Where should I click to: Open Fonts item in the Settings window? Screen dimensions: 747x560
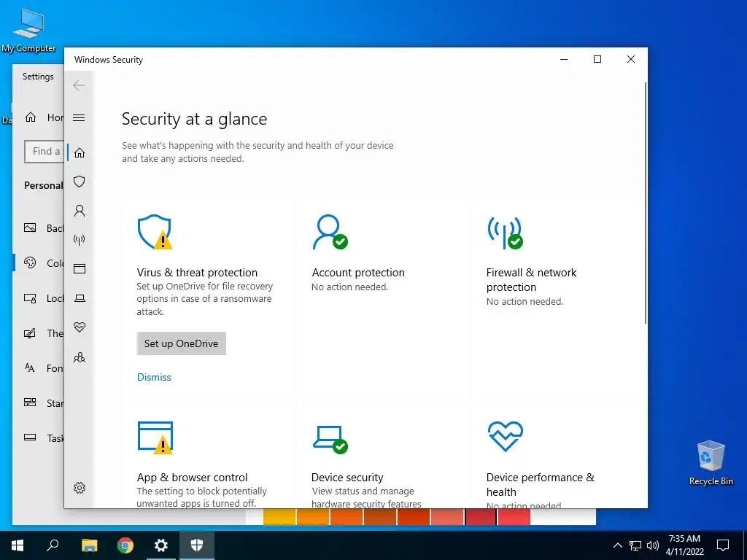pos(39,367)
